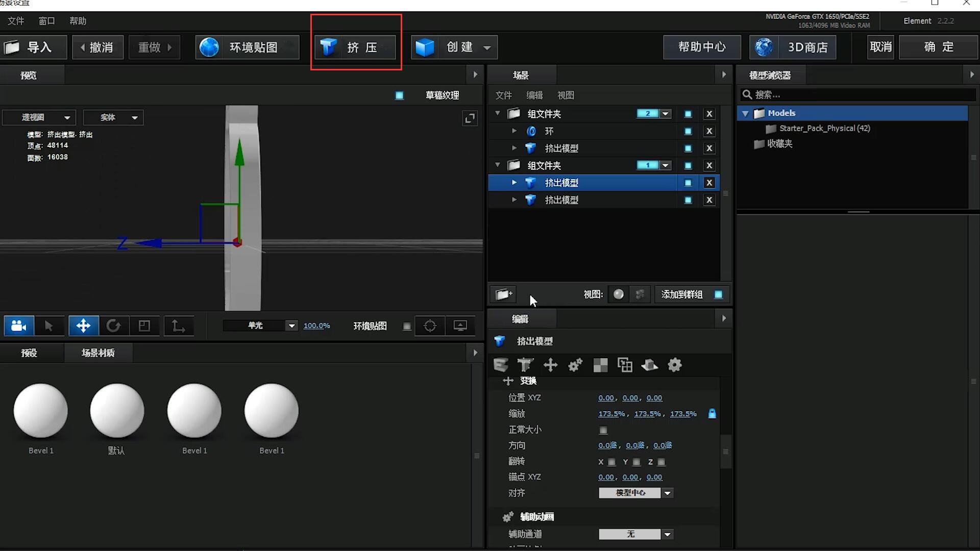Click the 旋转 (Rotate) tool icon
Viewport: 980px width, 551px height.
114,325
